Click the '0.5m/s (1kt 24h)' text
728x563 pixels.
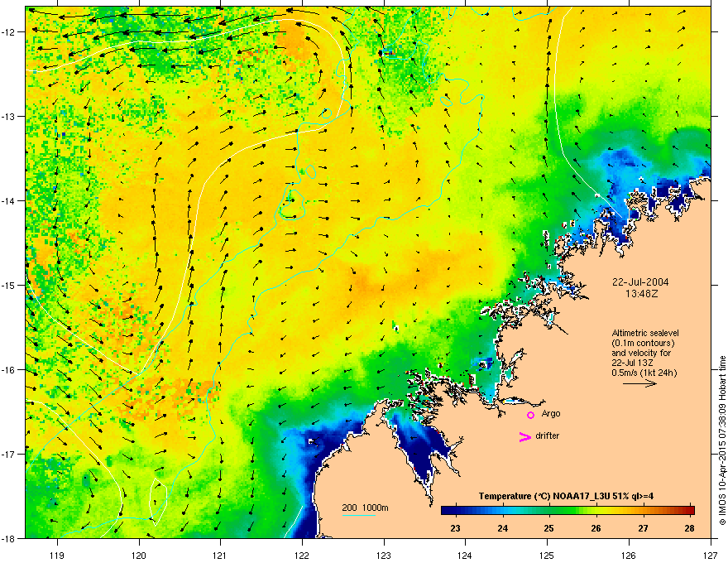tap(644, 373)
